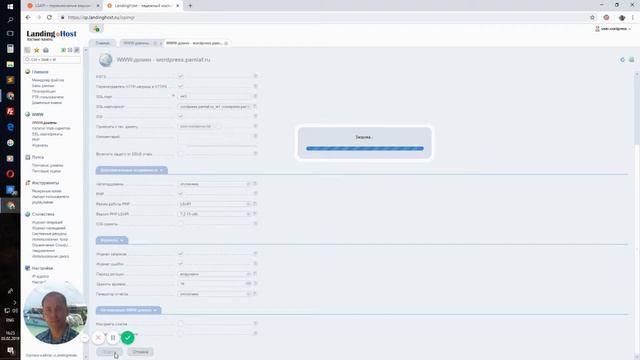Pause the screen recording
Image resolution: width=640 pixels, height=360 pixels.
click(x=113, y=338)
